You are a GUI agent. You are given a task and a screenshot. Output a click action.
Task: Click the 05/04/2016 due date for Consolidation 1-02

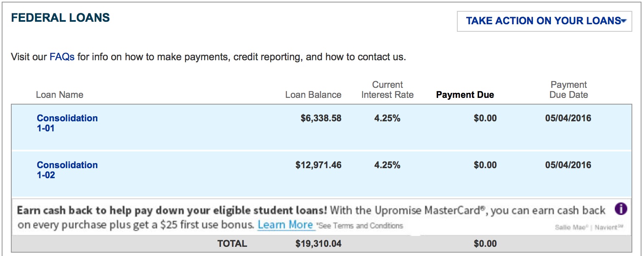(x=568, y=165)
